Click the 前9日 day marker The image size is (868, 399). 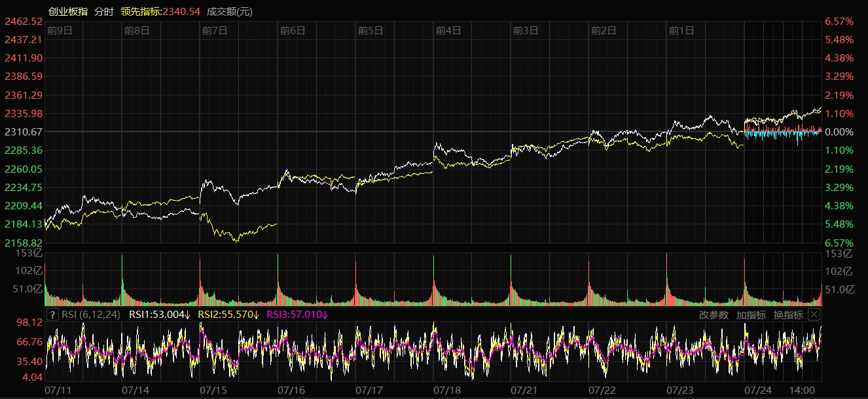pos(60,30)
